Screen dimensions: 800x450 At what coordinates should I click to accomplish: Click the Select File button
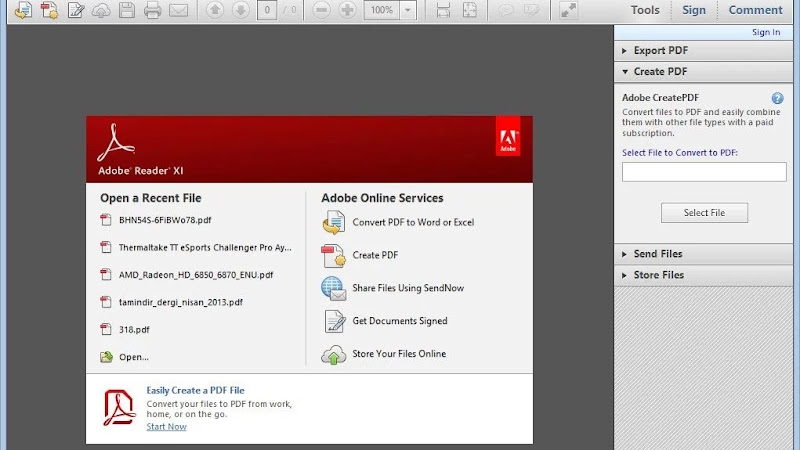point(704,213)
